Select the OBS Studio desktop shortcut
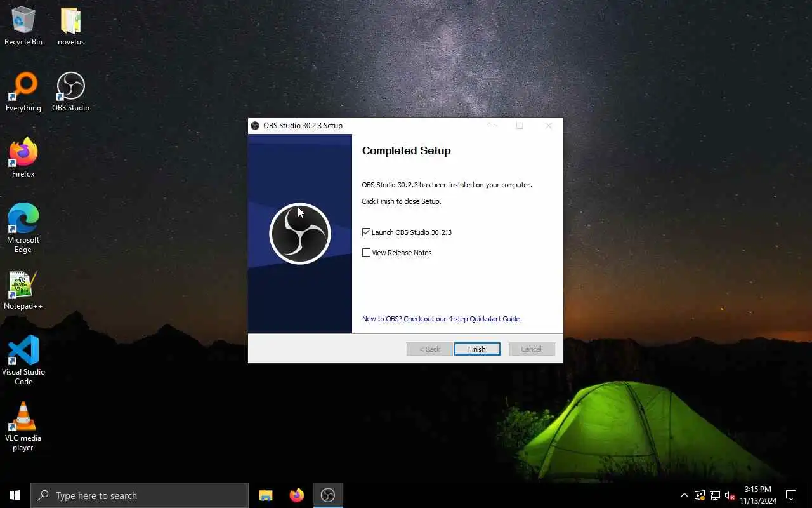The height and width of the screenshot is (508, 812). 70,93
